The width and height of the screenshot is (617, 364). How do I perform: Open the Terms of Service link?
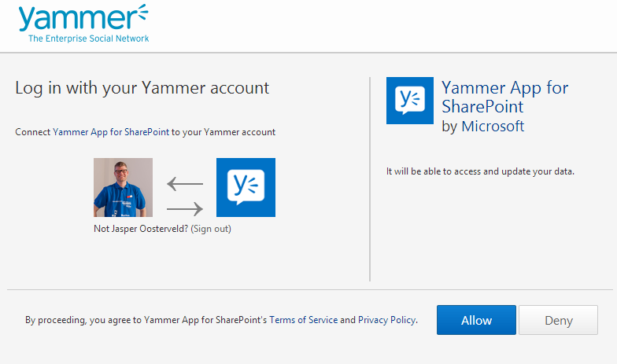(x=304, y=320)
